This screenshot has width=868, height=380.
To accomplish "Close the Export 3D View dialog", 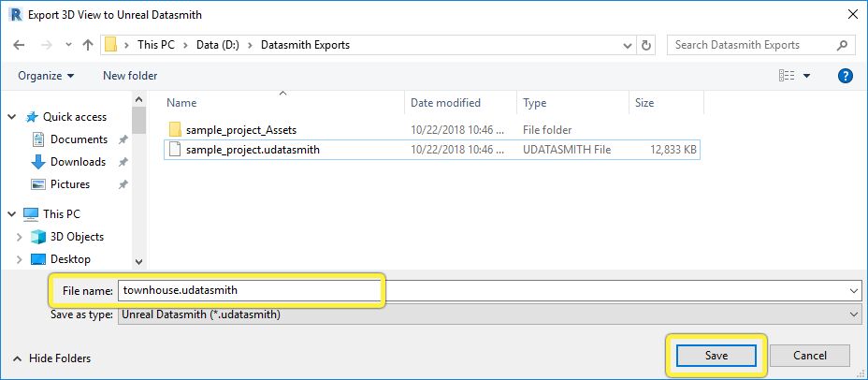I will coord(853,15).
